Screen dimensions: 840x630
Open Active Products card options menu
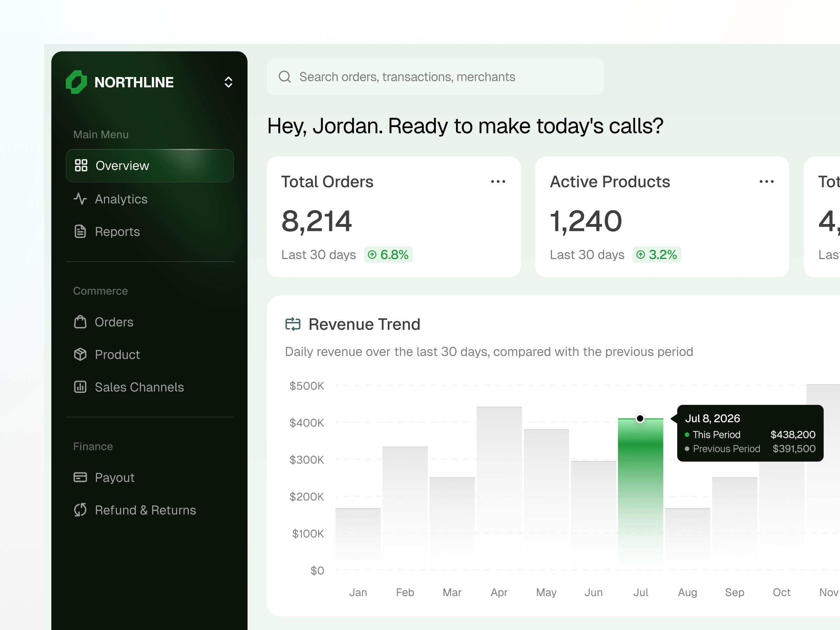pos(766,182)
